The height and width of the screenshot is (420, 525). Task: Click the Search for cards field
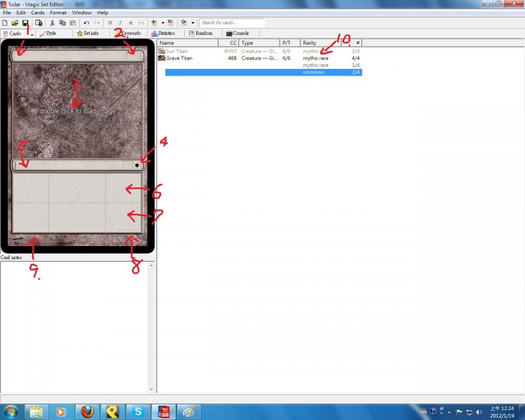(x=232, y=23)
